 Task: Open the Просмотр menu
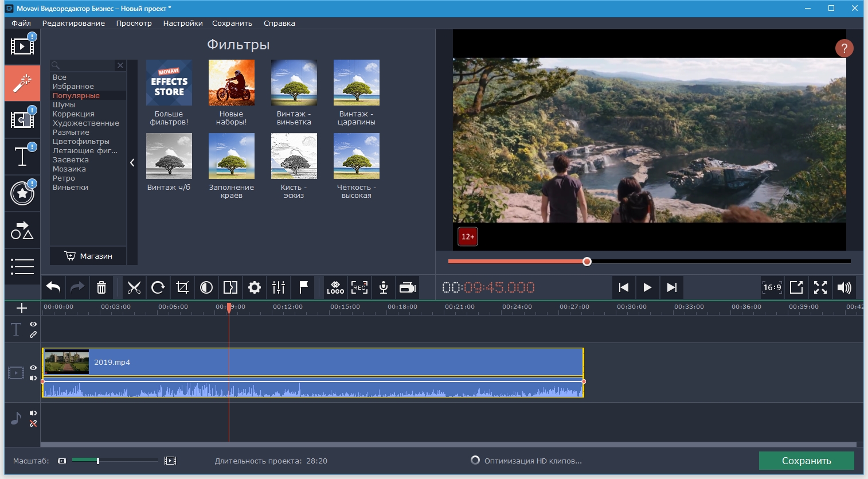(x=134, y=24)
